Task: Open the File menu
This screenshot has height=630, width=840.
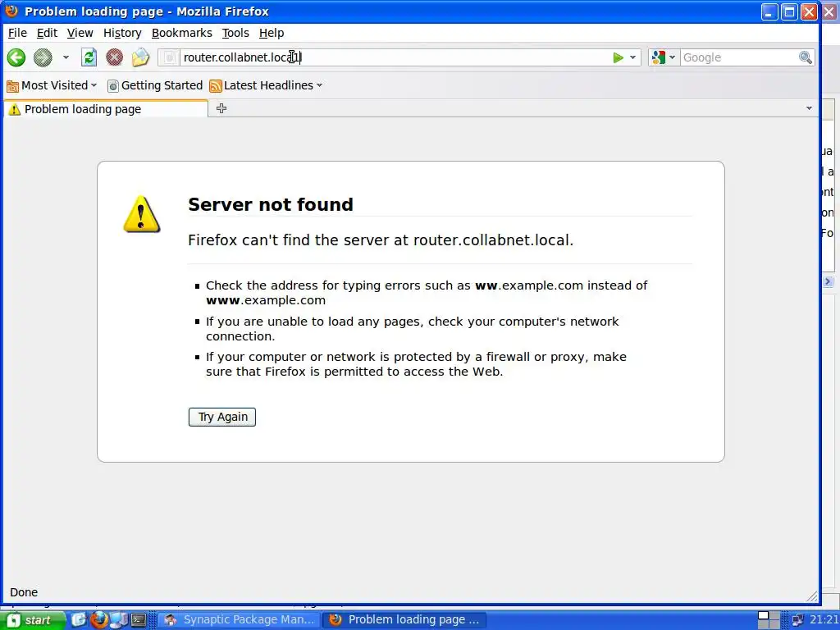Action: coord(17,33)
